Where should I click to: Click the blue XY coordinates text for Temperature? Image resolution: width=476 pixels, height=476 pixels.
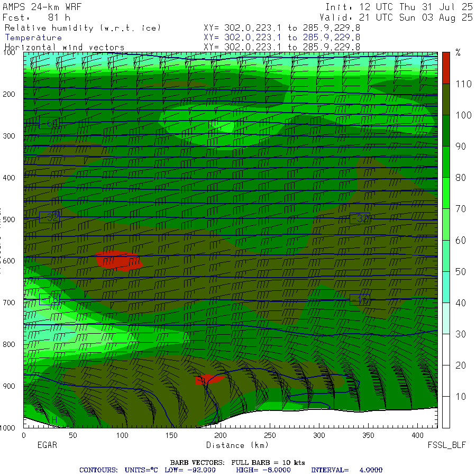coord(282,38)
